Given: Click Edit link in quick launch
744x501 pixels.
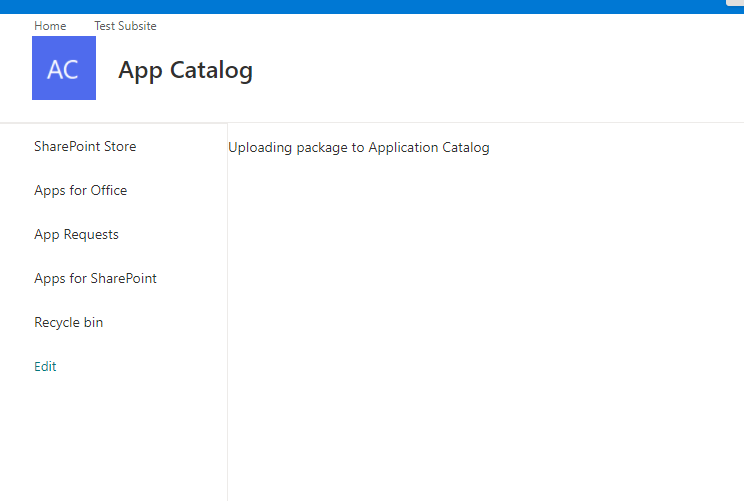Looking at the screenshot, I should coord(45,367).
